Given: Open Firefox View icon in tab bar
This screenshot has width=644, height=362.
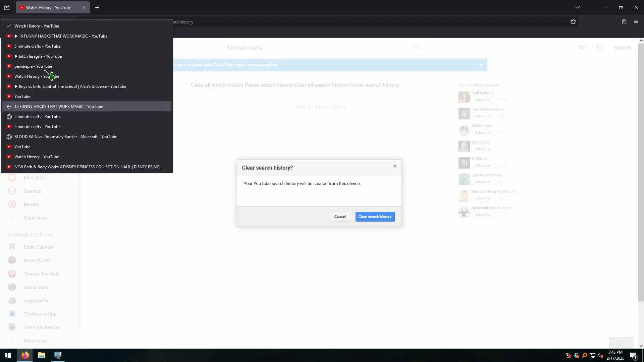Looking at the screenshot, I should (x=7, y=7).
